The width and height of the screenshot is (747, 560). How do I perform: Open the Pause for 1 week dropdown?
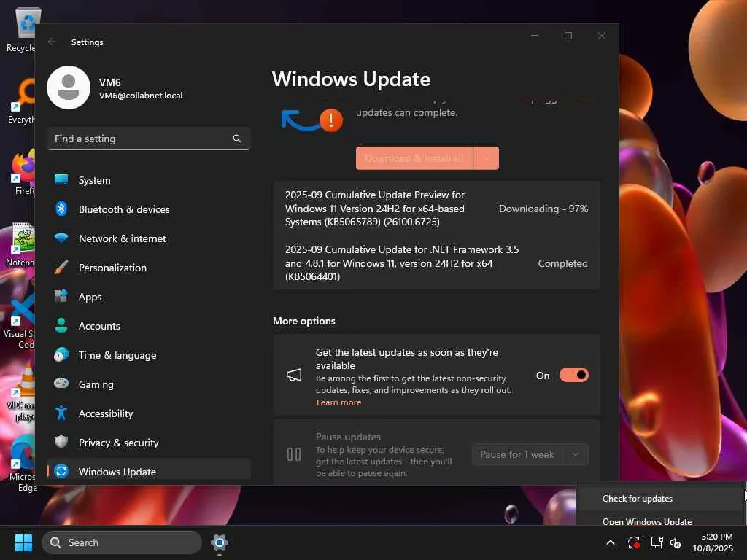click(530, 454)
